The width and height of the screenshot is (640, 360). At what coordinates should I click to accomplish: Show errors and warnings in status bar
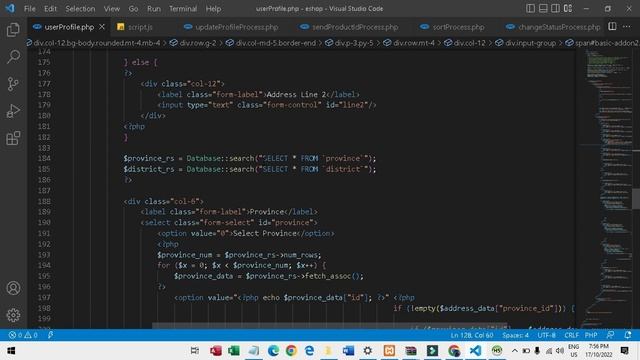point(23,335)
